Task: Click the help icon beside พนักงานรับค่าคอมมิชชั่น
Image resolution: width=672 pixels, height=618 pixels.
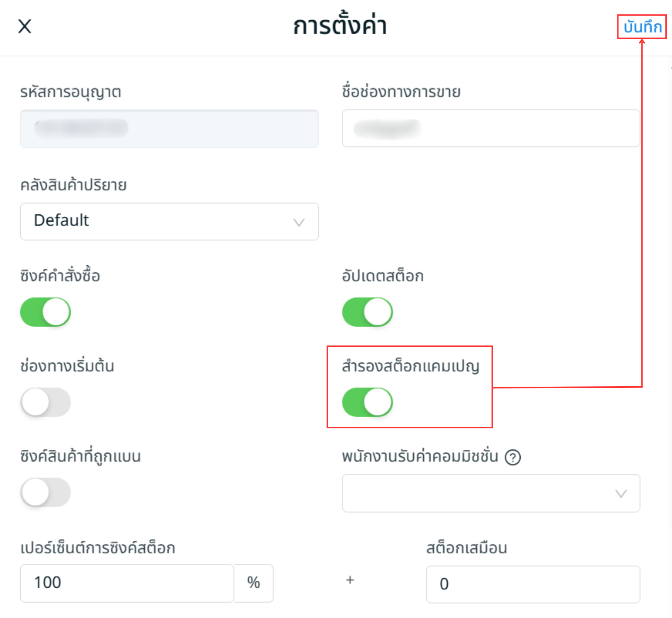Action: pyautogui.click(x=513, y=458)
